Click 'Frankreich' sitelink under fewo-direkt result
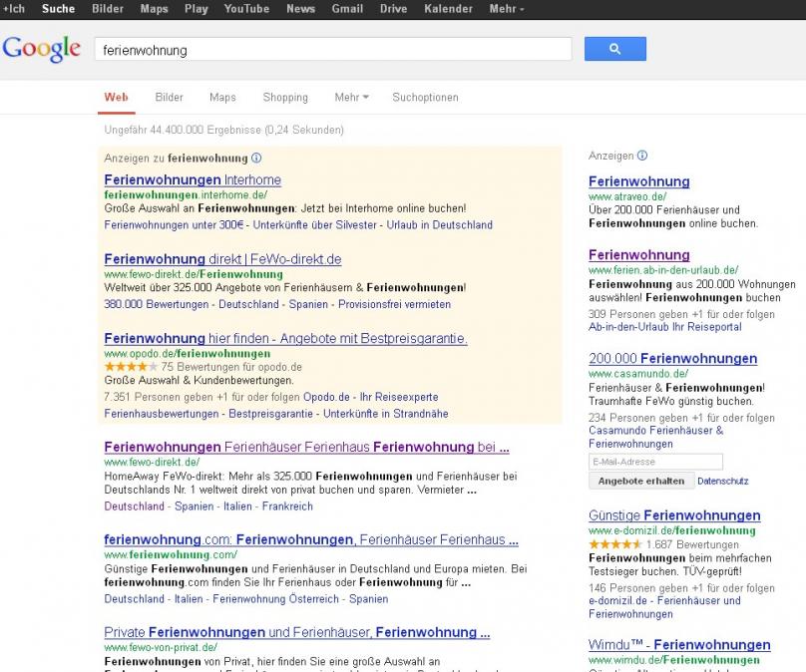 287,506
